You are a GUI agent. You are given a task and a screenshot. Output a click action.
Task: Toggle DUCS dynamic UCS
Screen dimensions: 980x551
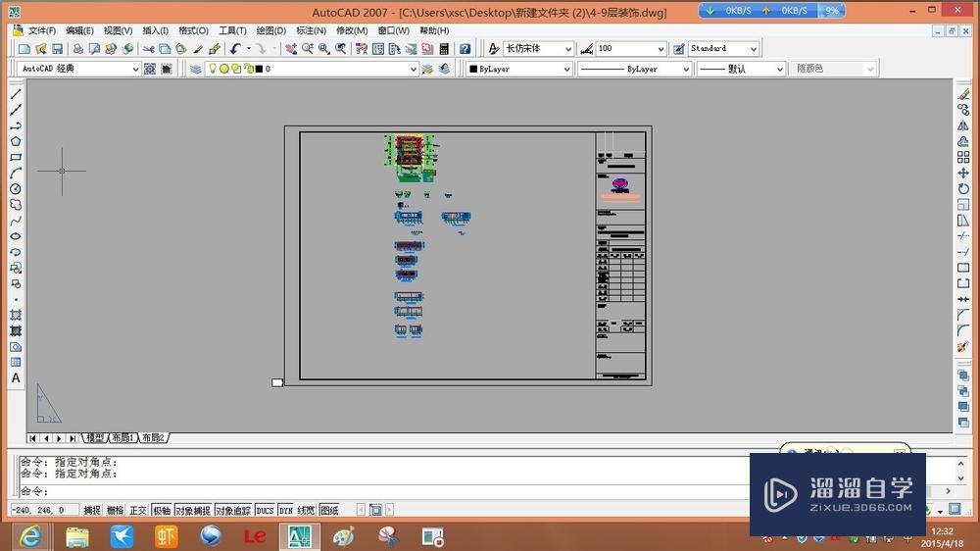click(265, 511)
